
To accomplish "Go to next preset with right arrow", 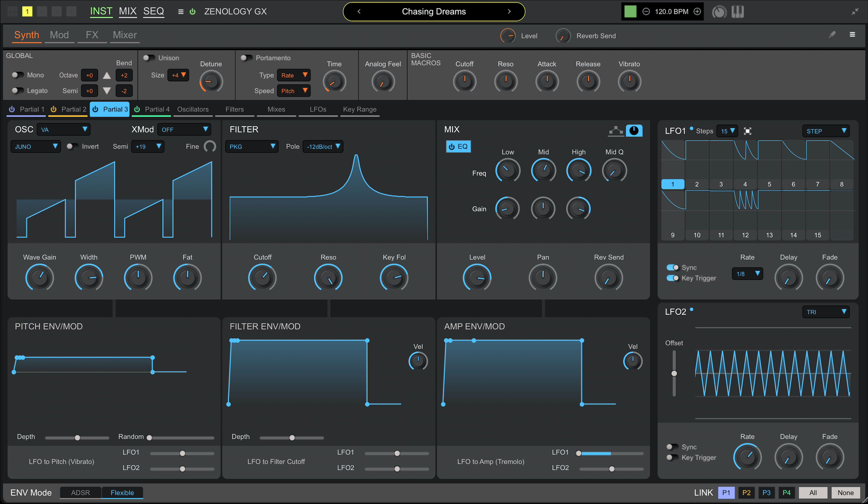I will (x=509, y=11).
